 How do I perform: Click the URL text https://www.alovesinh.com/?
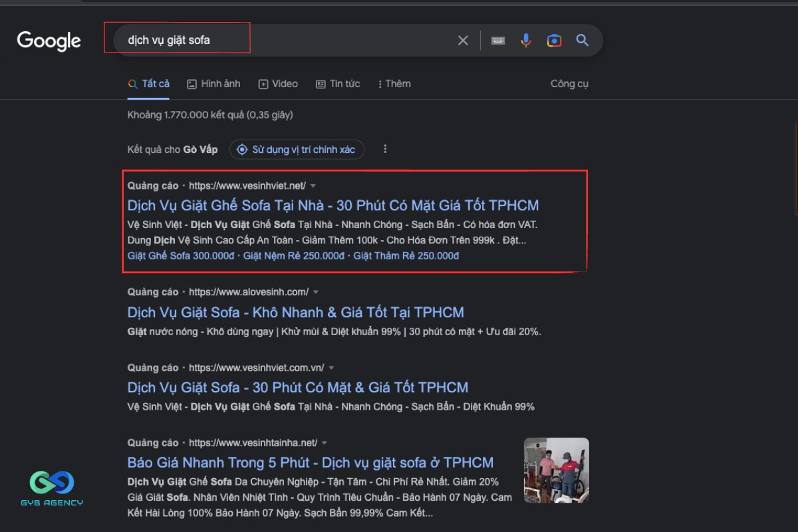click(x=249, y=292)
